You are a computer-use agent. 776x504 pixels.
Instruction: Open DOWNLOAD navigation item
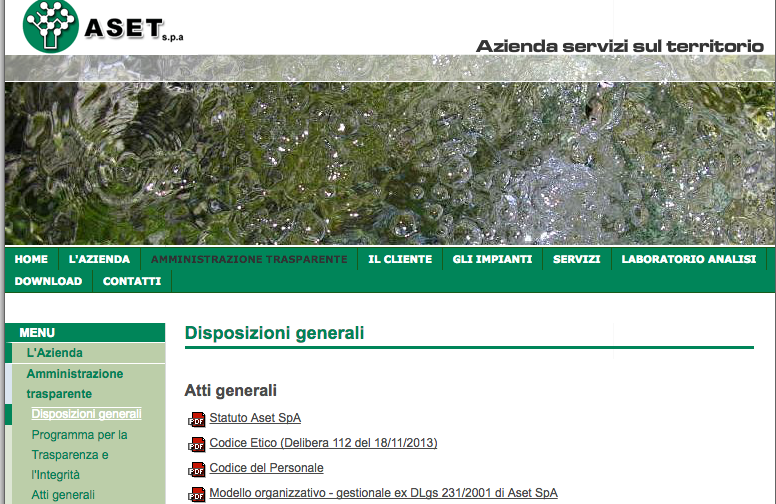(48, 281)
